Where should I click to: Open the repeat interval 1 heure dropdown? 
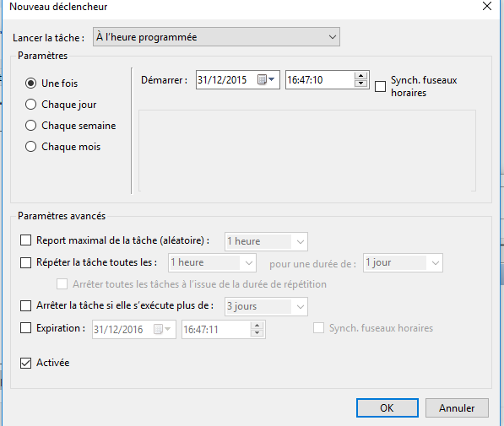pyautogui.click(x=212, y=263)
